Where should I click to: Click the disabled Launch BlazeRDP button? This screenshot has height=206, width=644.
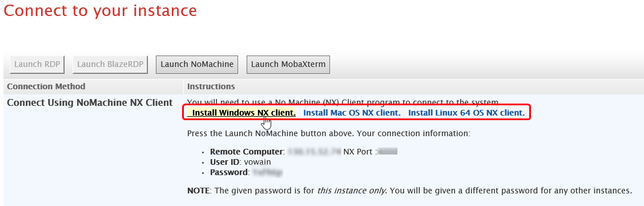[110, 65]
